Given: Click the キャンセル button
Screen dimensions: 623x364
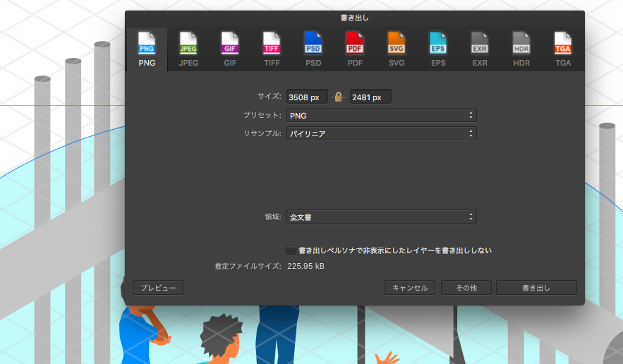Looking at the screenshot, I should (410, 288).
